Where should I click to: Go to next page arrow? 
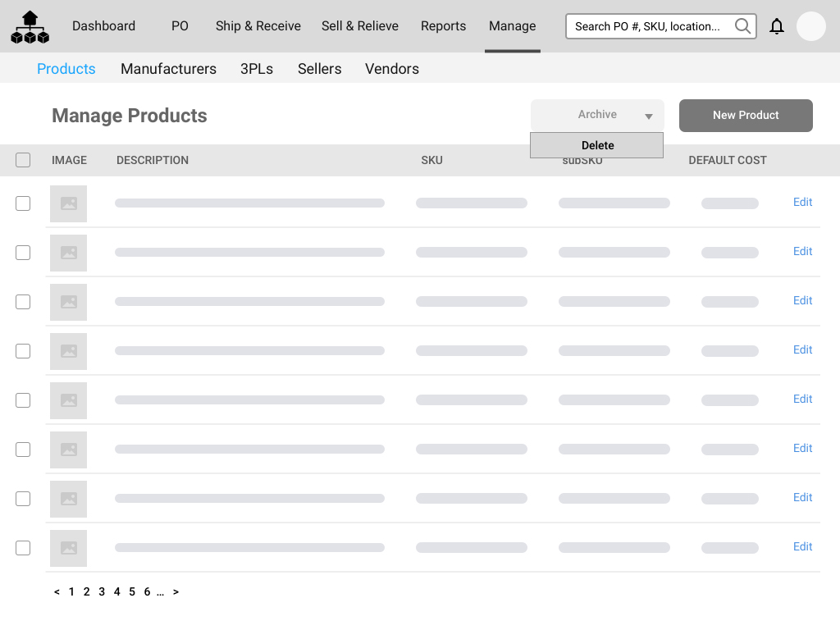click(x=176, y=591)
